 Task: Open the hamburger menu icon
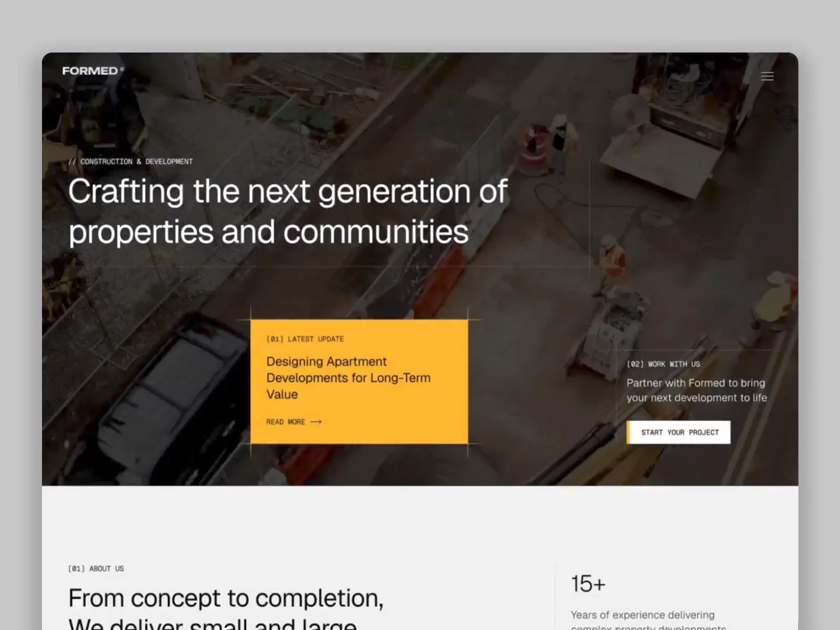[767, 76]
